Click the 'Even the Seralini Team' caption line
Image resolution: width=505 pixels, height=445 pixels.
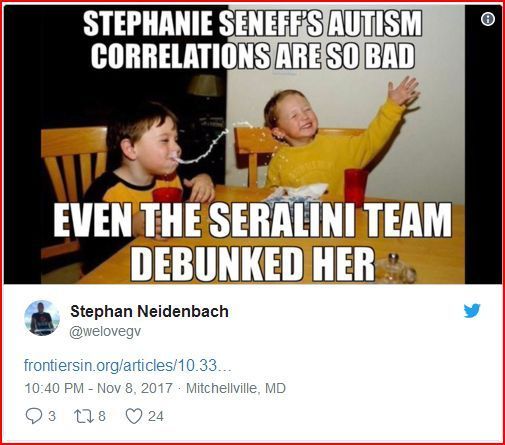pyautogui.click(x=253, y=219)
